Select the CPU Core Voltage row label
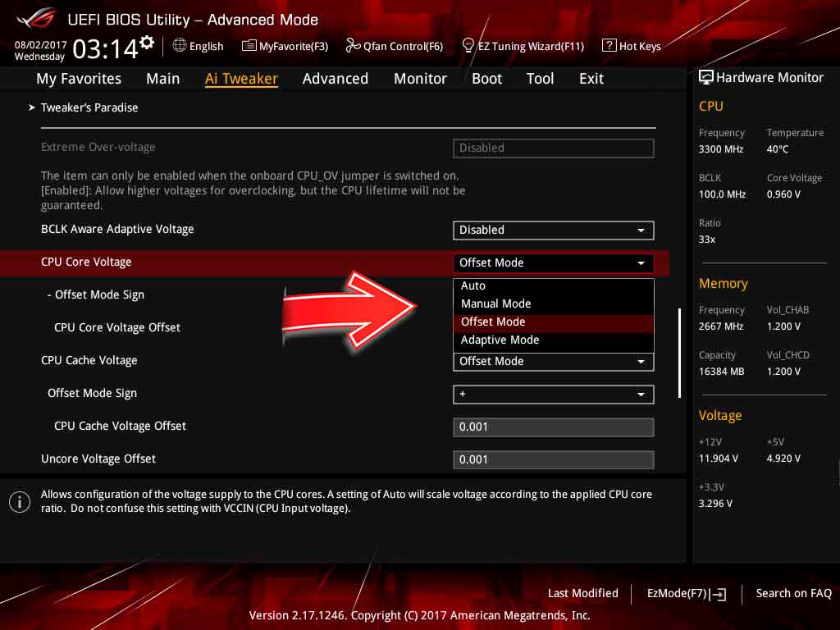The image size is (840, 630). pos(86,262)
